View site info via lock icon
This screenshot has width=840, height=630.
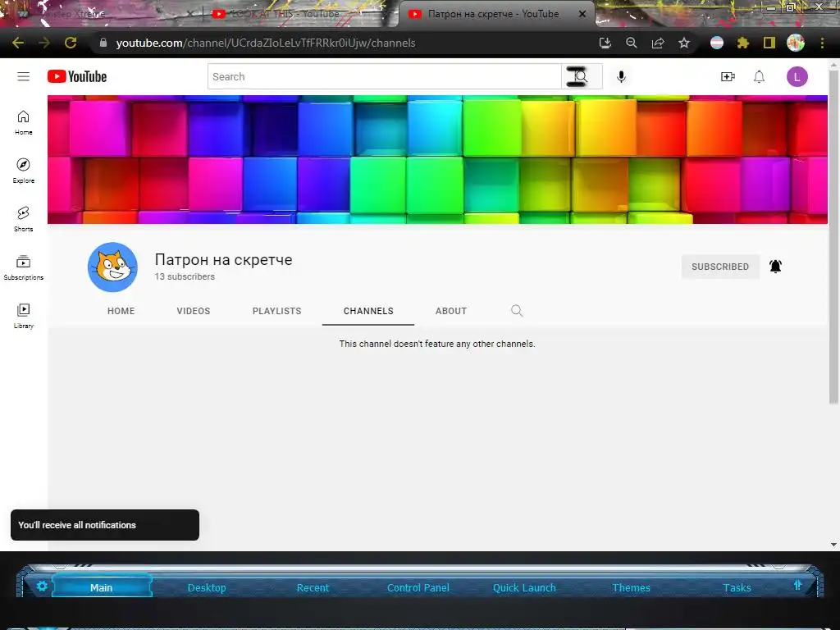click(103, 43)
